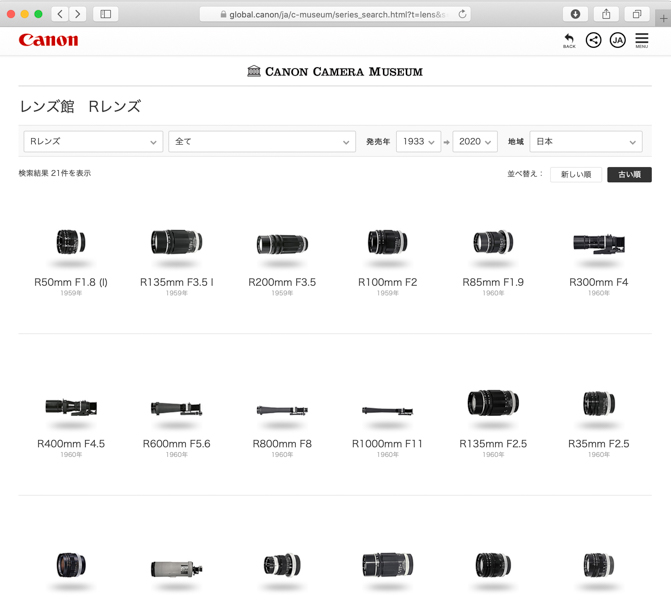This screenshot has width=671, height=600.
Task: Click the Canon BACK arrow icon
Action: point(569,40)
